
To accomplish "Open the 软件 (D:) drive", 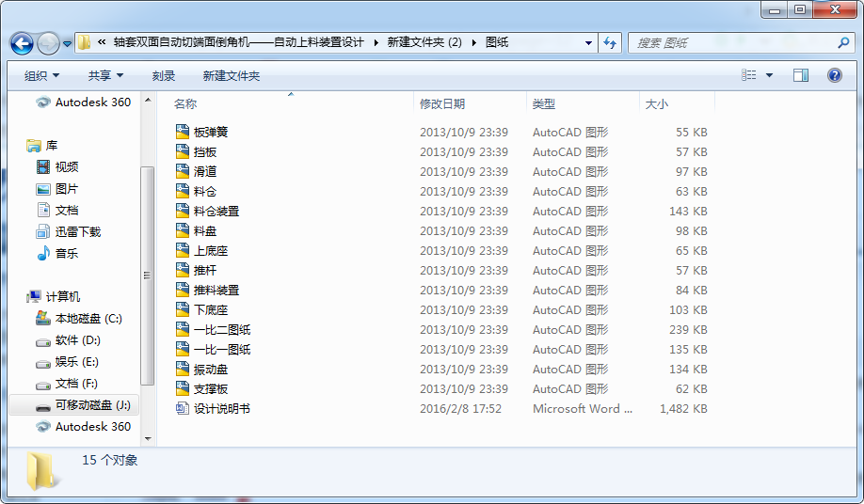I will pos(68,340).
